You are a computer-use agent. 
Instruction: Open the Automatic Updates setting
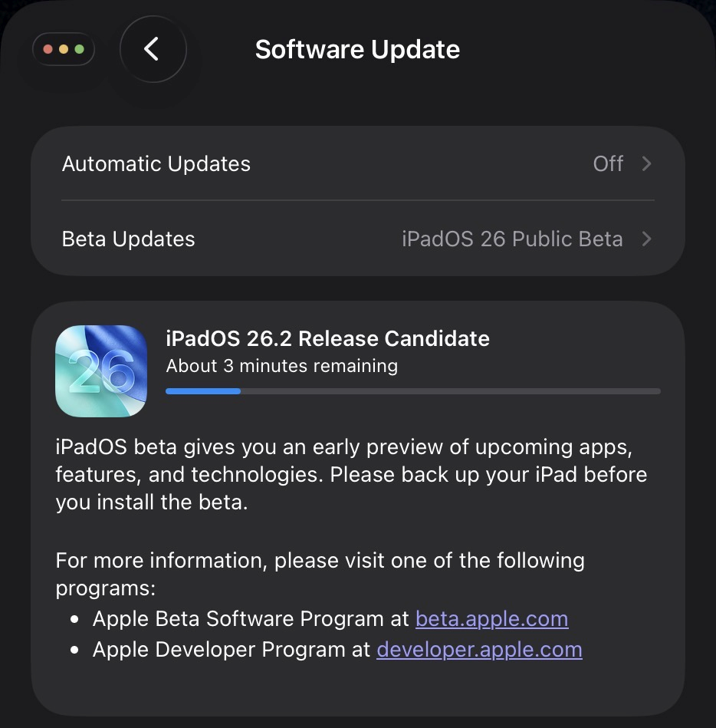[x=156, y=164]
